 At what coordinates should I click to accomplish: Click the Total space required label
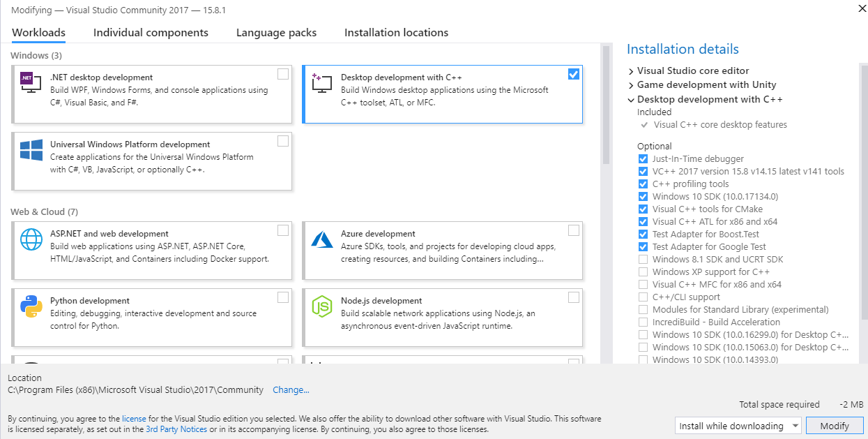(779, 405)
